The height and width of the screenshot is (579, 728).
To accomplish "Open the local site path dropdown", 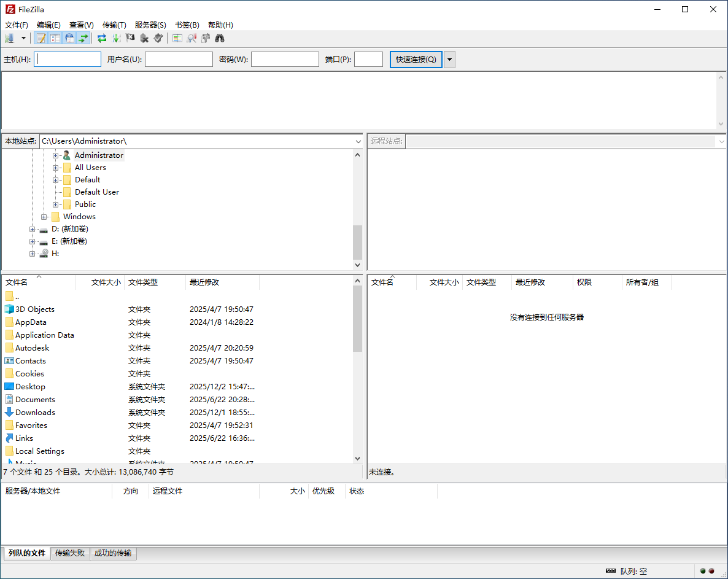I will [x=358, y=141].
